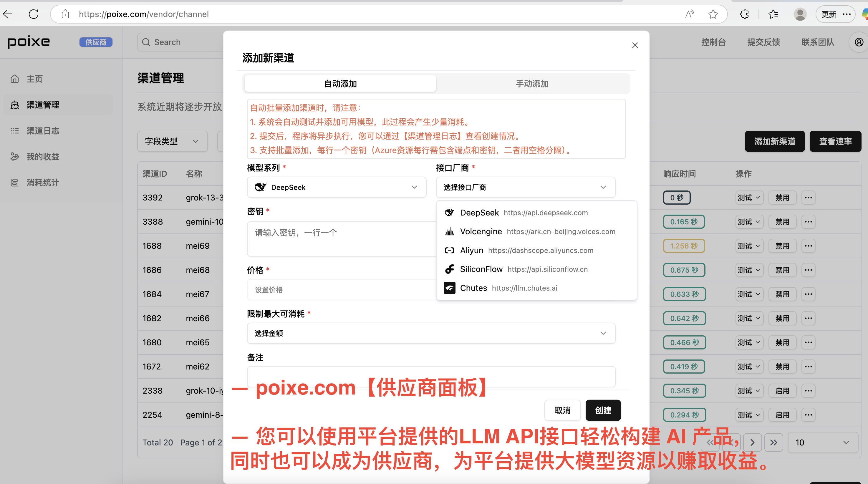The image size is (868, 484).
Task: Click 禁用 in the 0.466 秒 row
Action: pyautogui.click(x=782, y=342)
